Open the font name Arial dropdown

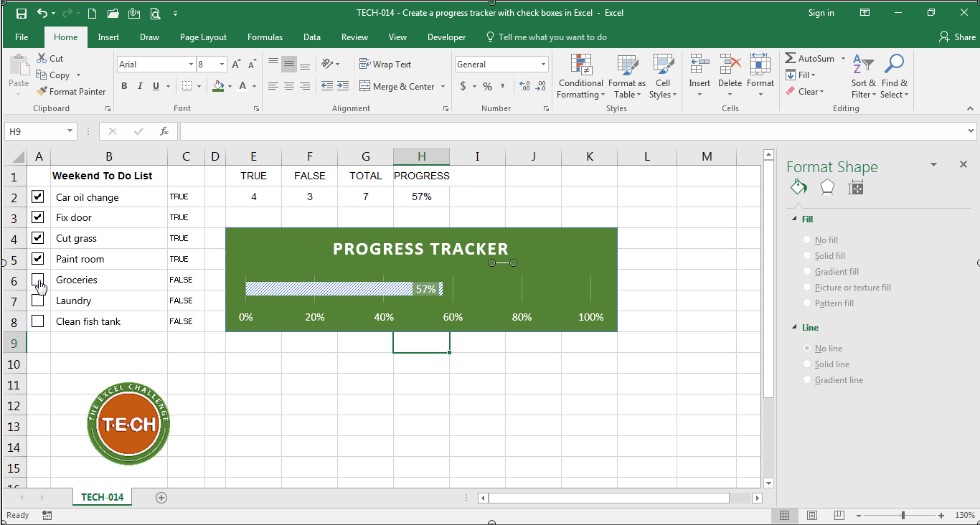pos(191,65)
